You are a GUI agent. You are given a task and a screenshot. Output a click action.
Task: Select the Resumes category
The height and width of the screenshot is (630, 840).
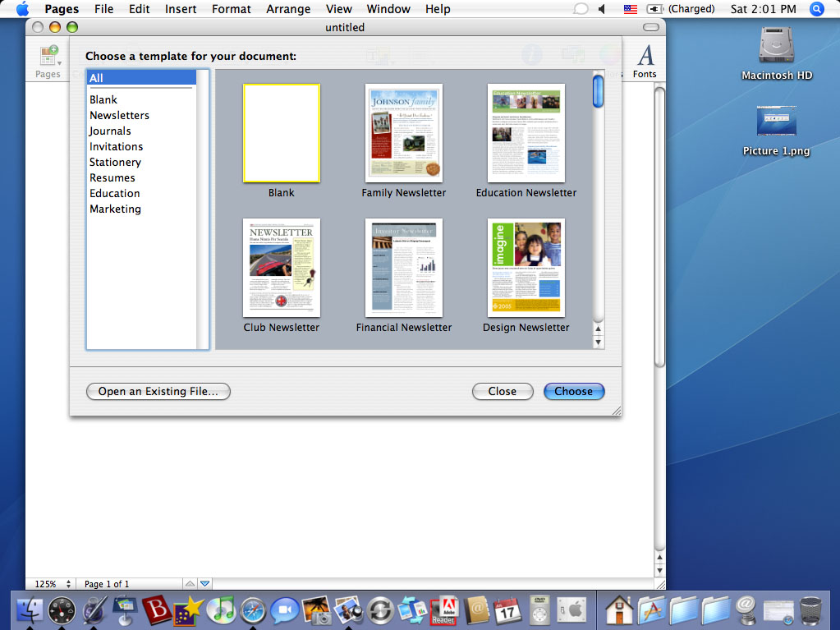pos(112,177)
